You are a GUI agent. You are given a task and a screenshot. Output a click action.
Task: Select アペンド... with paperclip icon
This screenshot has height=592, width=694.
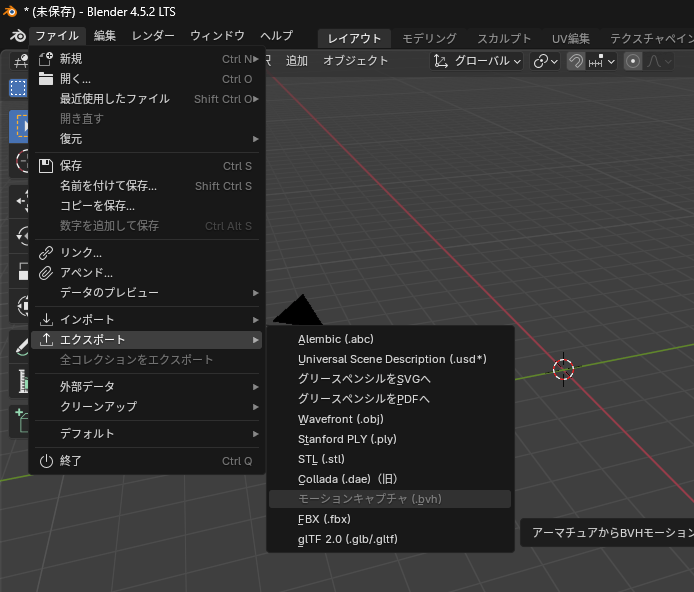point(86,273)
